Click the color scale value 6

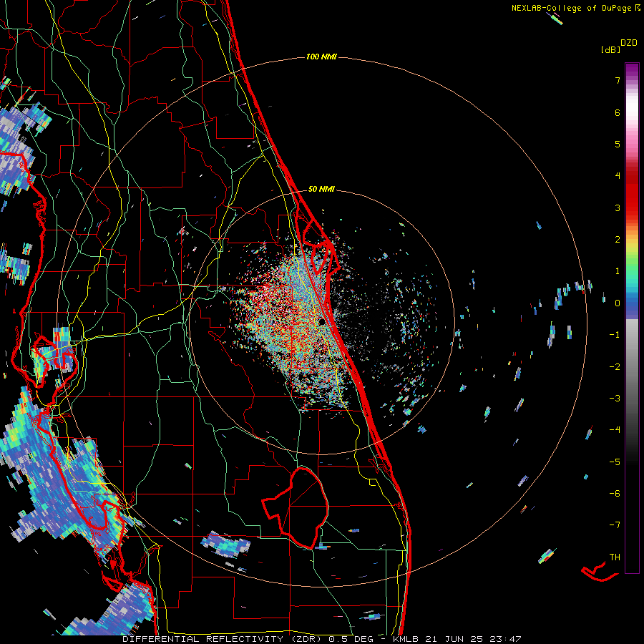[x=618, y=112]
